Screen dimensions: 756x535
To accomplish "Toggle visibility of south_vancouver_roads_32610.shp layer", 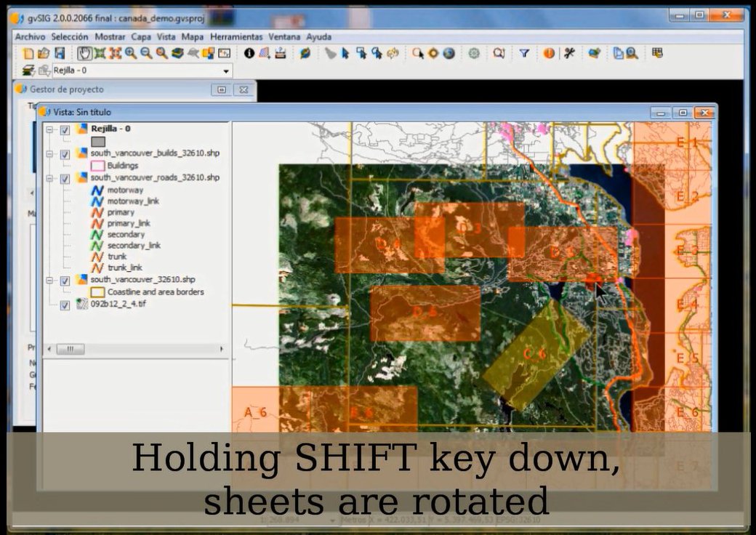I will [x=65, y=178].
